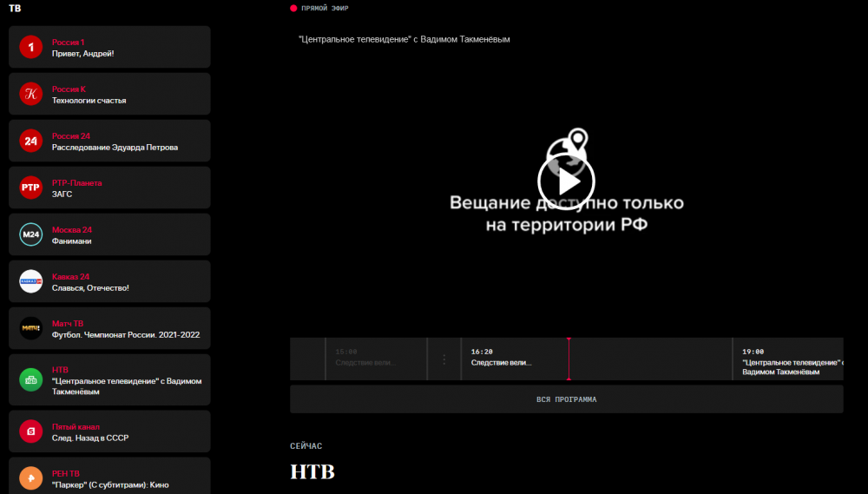Click the РТР-Планета channel logo
The width and height of the screenshot is (868, 494).
(x=31, y=188)
